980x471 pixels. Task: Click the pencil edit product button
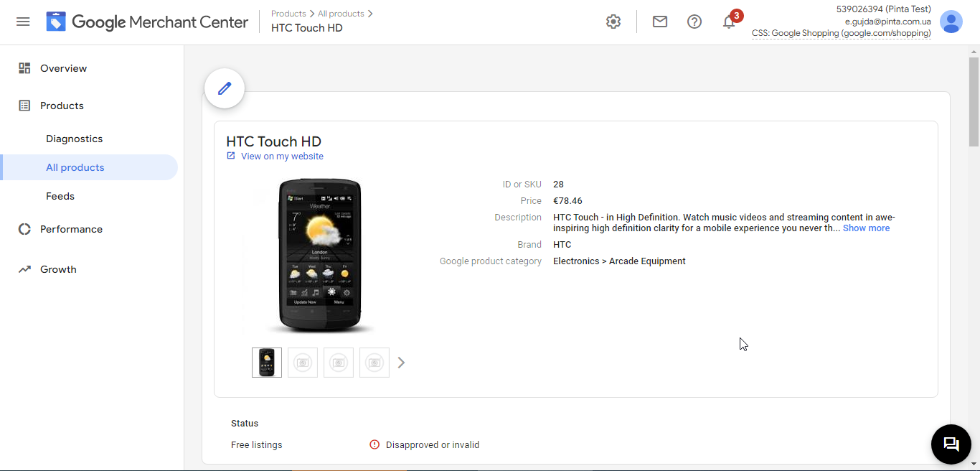tap(225, 88)
